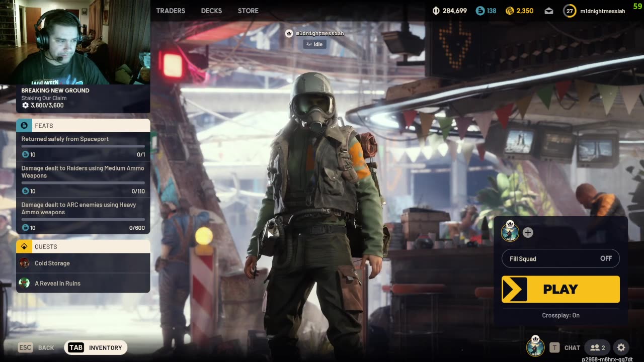
Task: Open the social friends list showing 2
Action: (x=598, y=347)
